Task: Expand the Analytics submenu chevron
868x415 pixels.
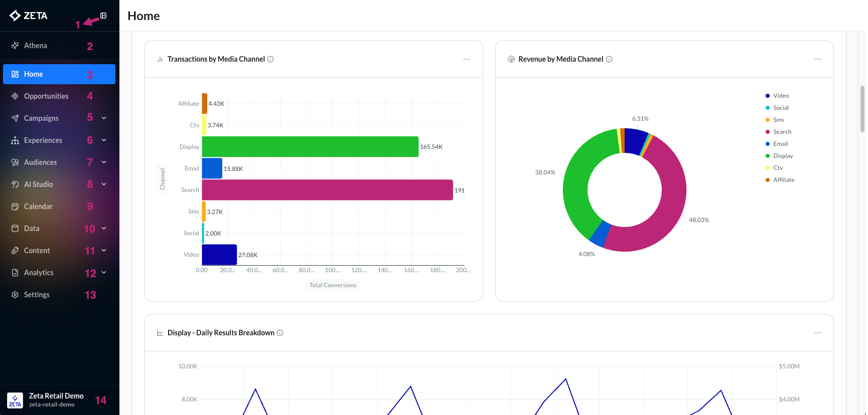Action: coord(104,273)
